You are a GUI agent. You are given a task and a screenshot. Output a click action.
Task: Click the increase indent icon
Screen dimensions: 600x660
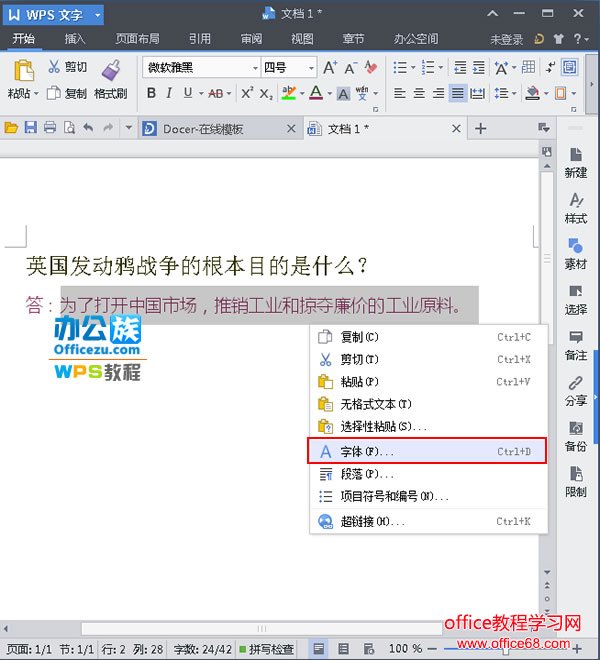tap(478, 67)
